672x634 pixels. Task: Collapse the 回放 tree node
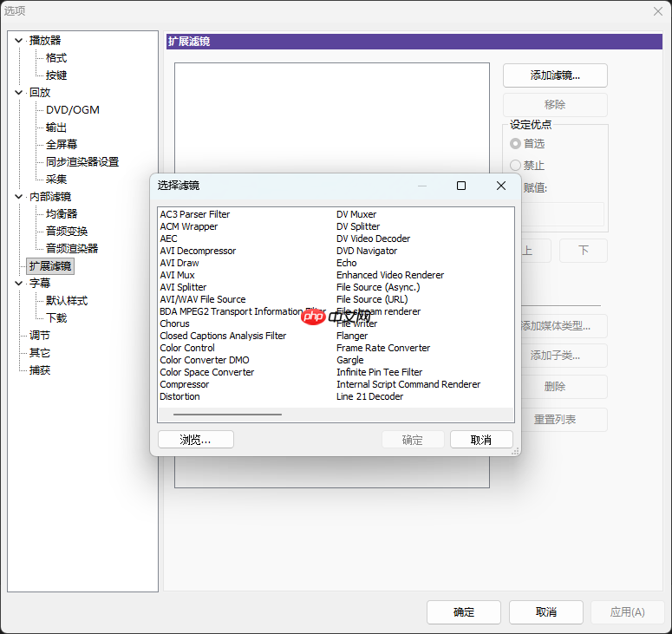[18, 92]
